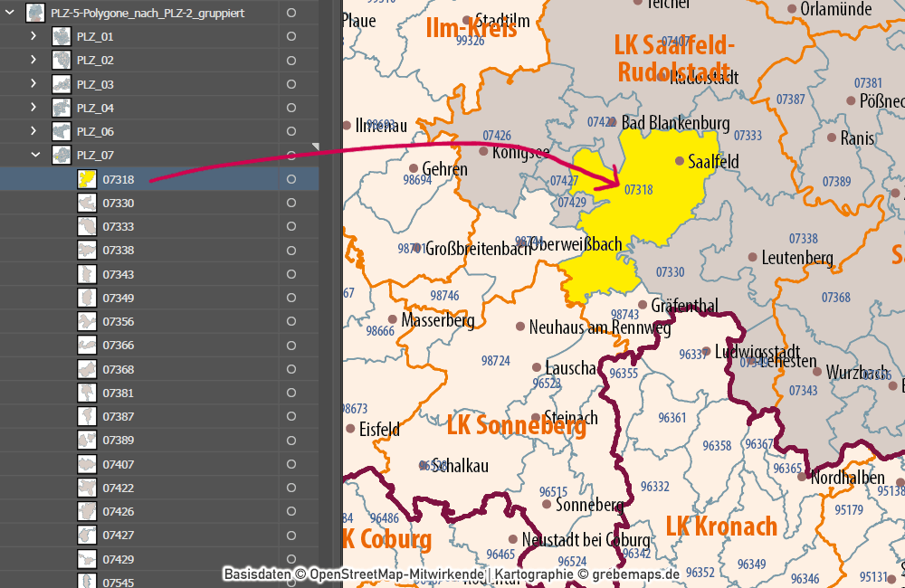This screenshot has width=905, height=588.
Task: Collapse the PLZ-5-Polygone_nach_PLZ-2_gruppiert layer
Action: coord(10,13)
